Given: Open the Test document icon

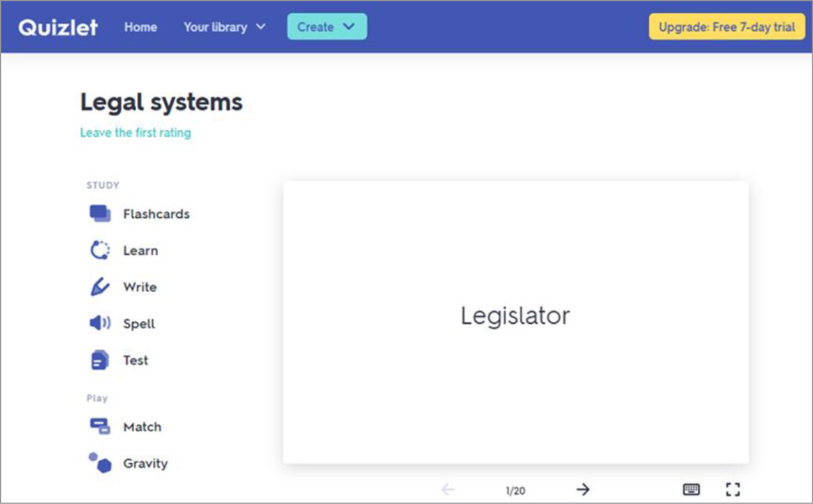Looking at the screenshot, I should (100, 360).
